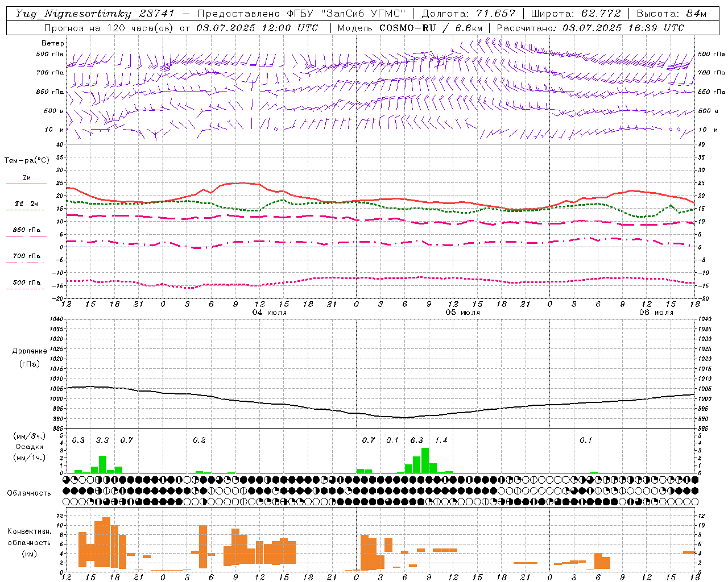This screenshot has height=582, width=728.
Task: Select the '3.3' precipitation total value
Action: coord(102,440)
